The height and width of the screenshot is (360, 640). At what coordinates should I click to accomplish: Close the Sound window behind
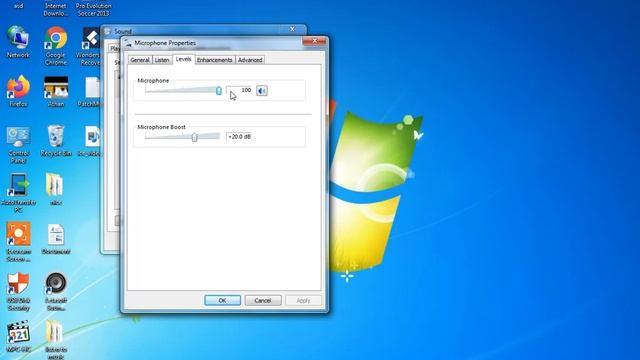[292, 29]
